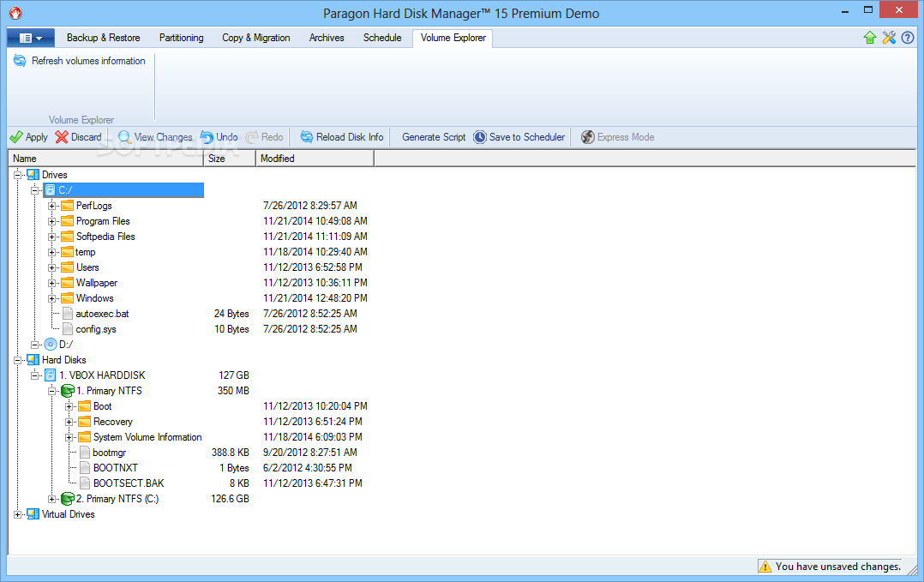Sort by the Modified column header

coord(315,159)
